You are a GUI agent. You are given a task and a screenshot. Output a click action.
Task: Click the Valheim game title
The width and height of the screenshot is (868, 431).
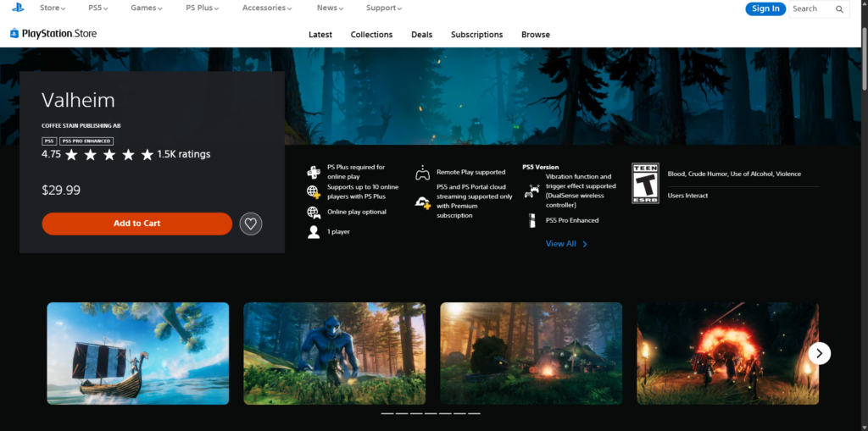(x=78, y=100)
